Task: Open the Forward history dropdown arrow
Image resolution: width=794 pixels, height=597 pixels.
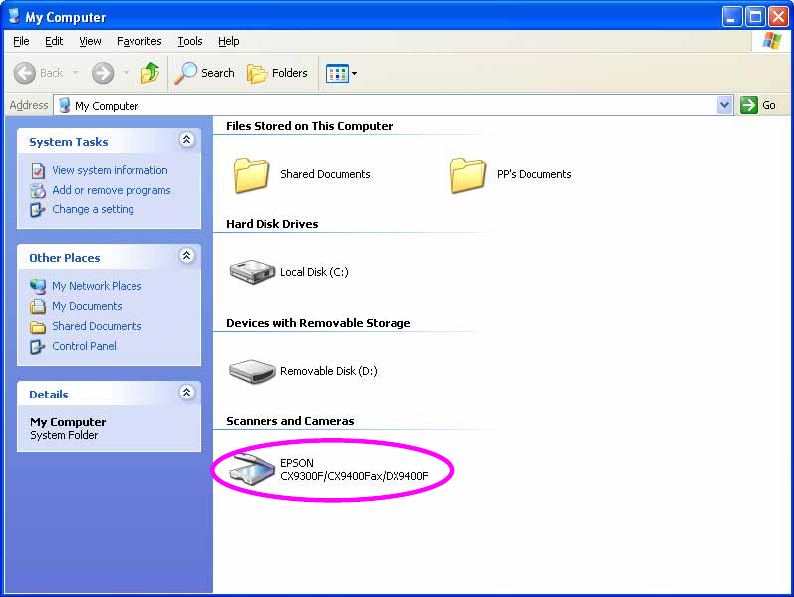Action: pyautogui.click(x=127, y=73)
